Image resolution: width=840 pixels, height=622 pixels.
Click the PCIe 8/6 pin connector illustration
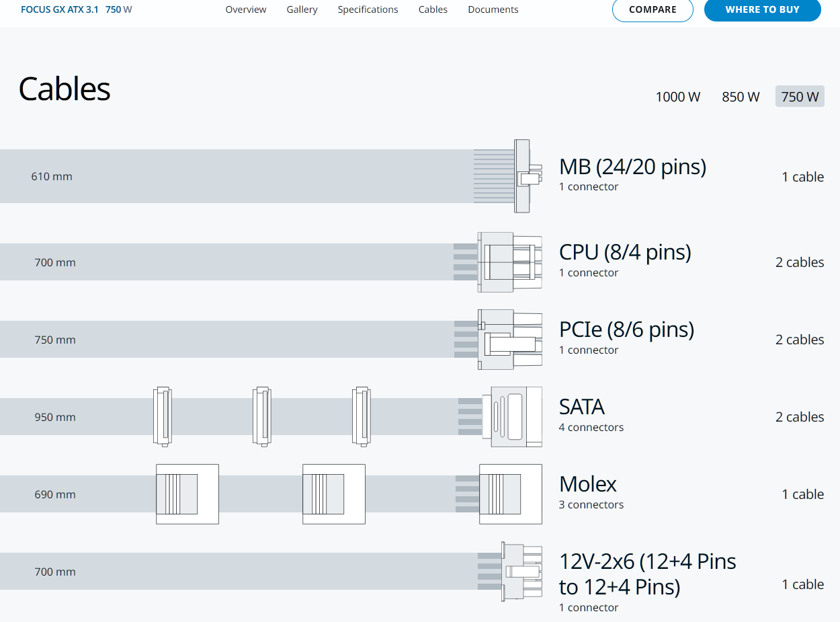point(509,340)
